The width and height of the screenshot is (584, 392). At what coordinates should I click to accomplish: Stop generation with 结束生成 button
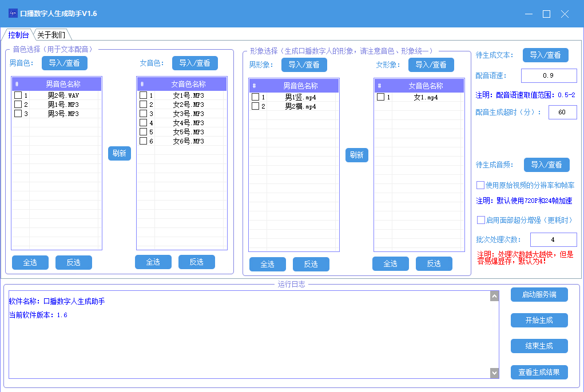(x=539, y=346)
